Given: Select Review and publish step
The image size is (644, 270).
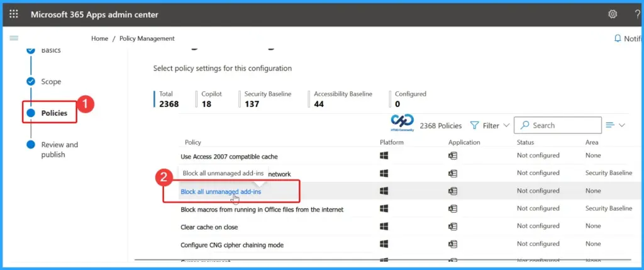Looking at the screenshot, I should [x=60, y=150].
